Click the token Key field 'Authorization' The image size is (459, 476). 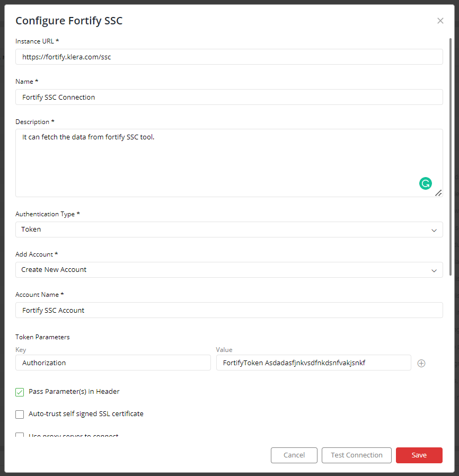(113, 363)
